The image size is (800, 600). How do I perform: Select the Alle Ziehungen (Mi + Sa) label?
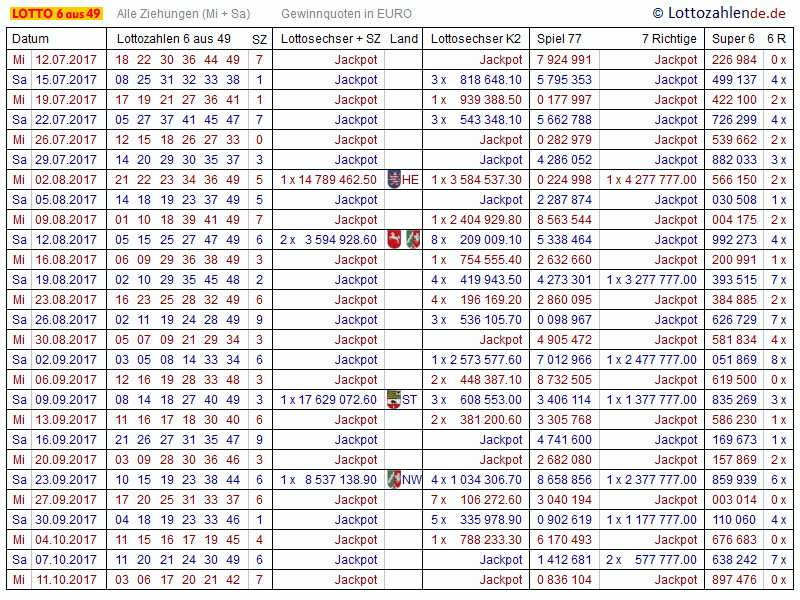183,13
